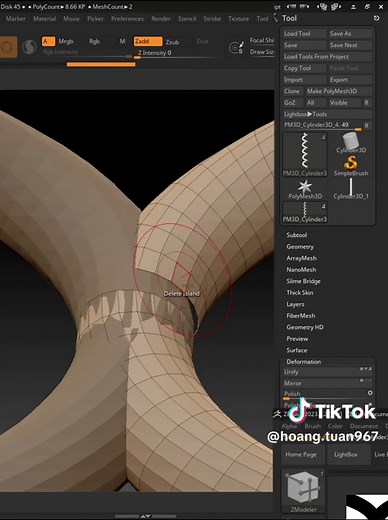
Task: Expand the Thick Skin section
Action: pyautogui.click(x=300, y=293)
